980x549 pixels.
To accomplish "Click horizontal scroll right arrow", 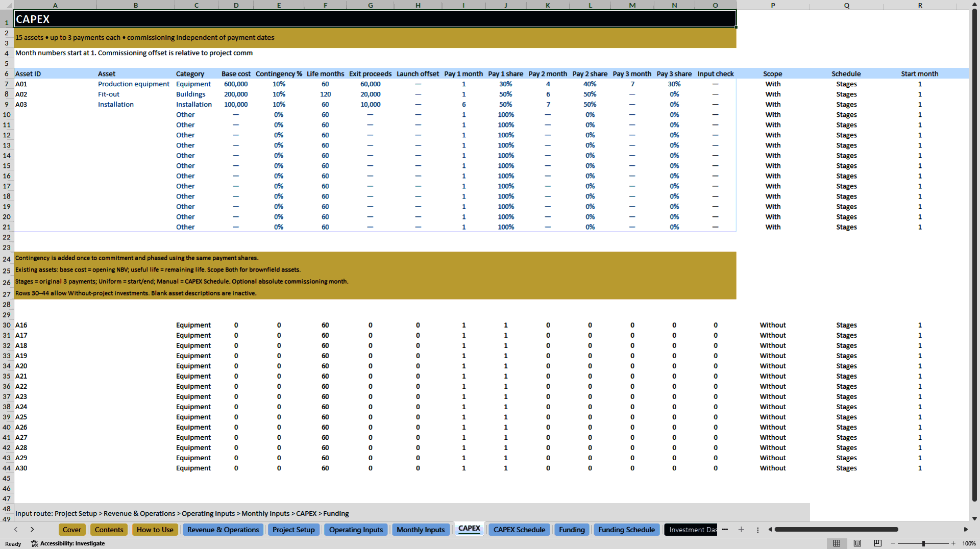I will click(x=966, y=530).
